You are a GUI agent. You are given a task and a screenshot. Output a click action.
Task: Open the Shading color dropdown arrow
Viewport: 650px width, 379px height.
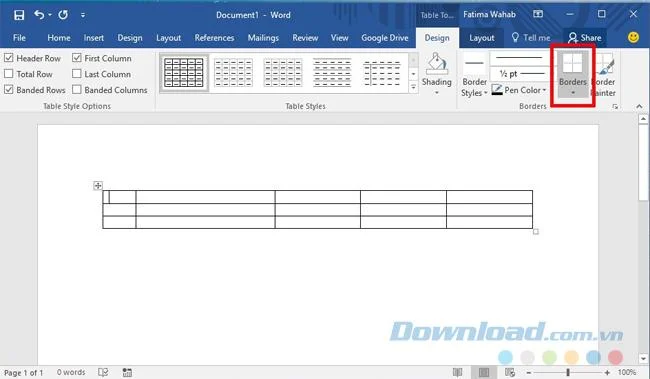(x=437, y=92)
